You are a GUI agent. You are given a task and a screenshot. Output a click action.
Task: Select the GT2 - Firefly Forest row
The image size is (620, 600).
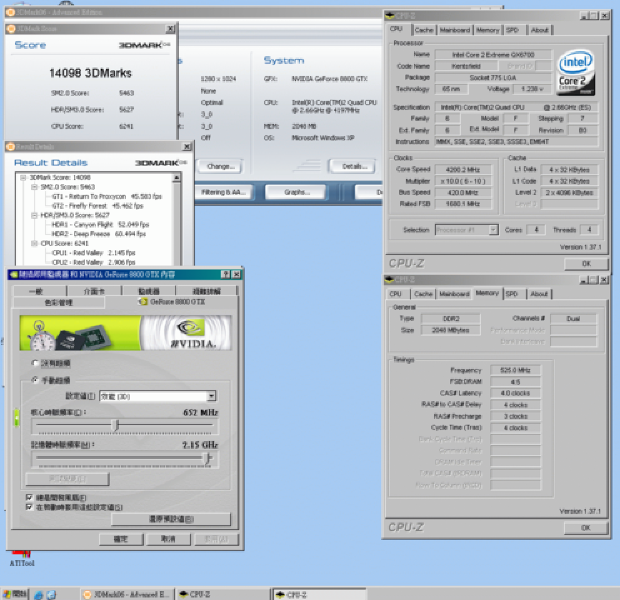(x=97, y=206)
